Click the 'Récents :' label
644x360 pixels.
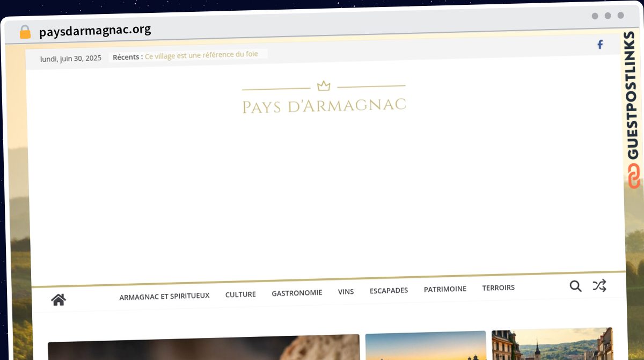[x=128, y=56]
